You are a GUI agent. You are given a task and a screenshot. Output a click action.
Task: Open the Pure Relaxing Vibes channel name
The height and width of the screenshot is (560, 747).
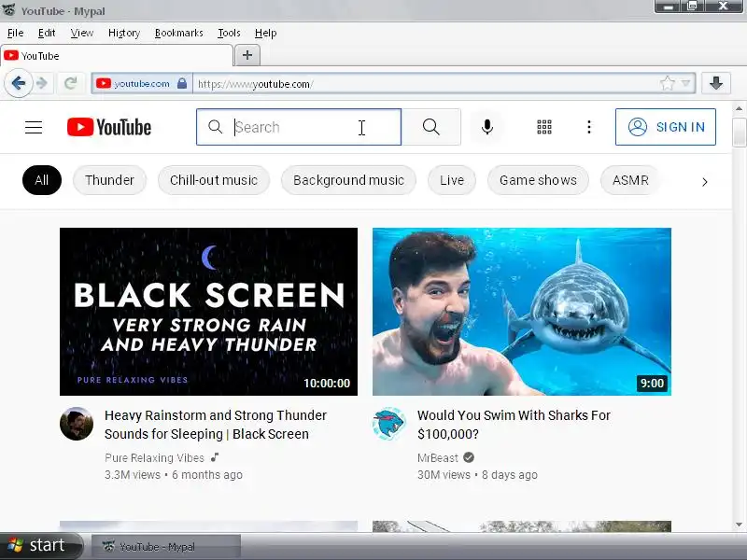[154, 457]
